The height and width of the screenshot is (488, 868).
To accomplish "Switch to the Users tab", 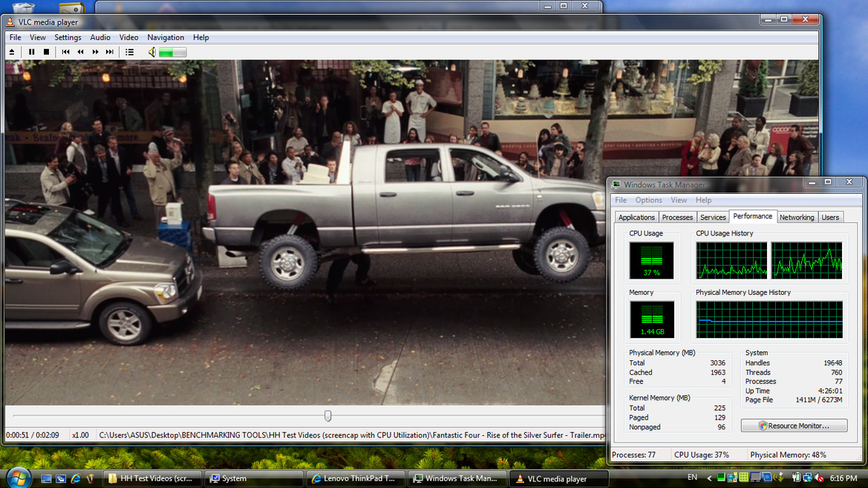I will tap(830, 217).
